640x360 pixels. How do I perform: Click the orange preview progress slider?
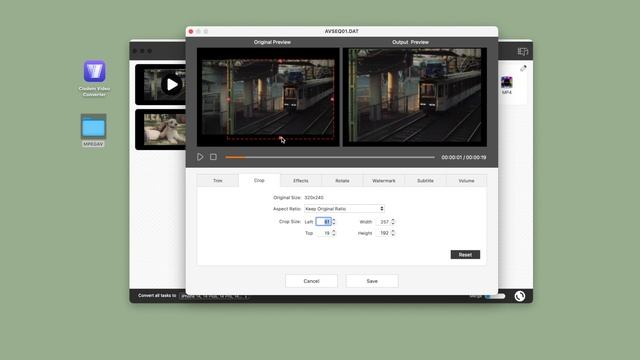pos(329,157)
